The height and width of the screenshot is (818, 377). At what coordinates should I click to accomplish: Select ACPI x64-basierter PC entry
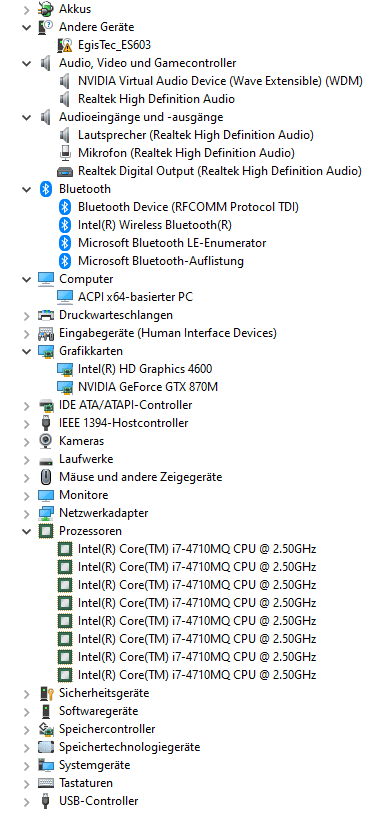coord(136,297)
